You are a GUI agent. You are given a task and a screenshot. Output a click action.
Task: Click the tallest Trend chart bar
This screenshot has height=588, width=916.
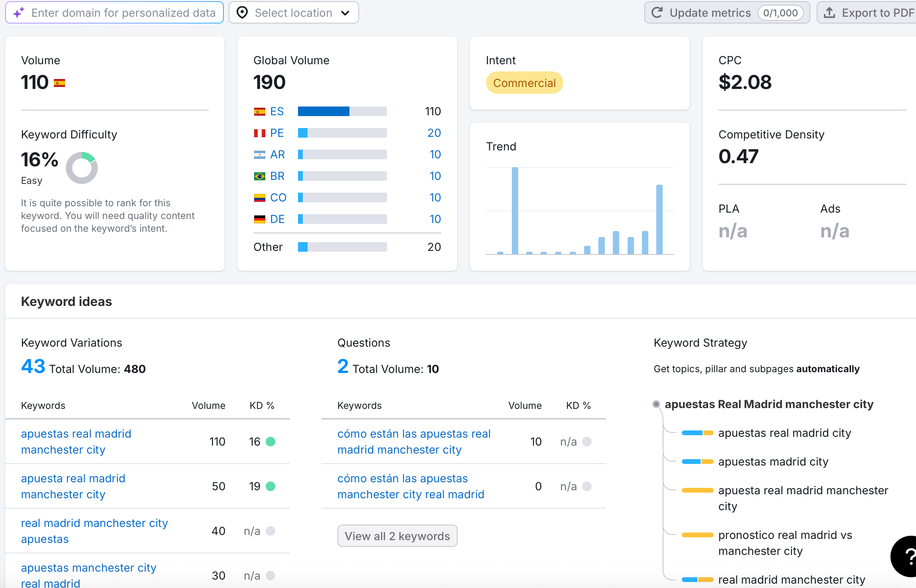pos(515,211)
